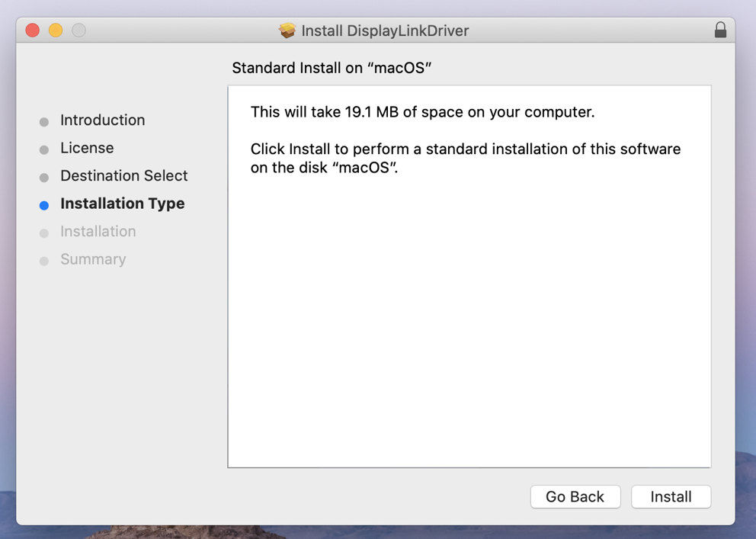Select the Installation Type step
756x539 pixels.
pyautogui.click(x=123, y=204)
